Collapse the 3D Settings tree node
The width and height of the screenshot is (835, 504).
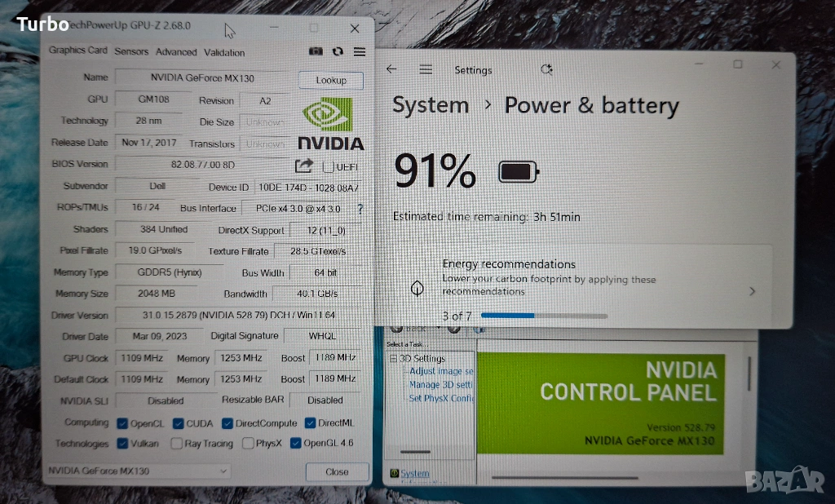393,359
